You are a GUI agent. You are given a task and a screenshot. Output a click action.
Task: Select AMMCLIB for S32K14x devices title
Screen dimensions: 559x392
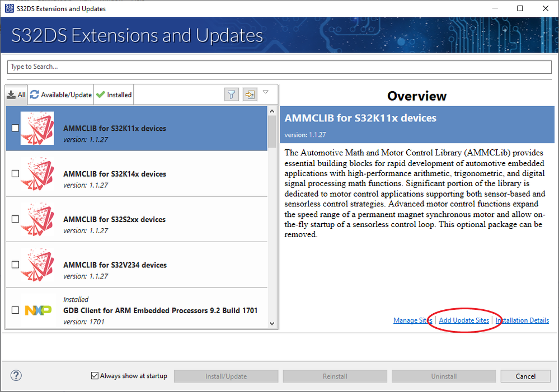point(115,174)
